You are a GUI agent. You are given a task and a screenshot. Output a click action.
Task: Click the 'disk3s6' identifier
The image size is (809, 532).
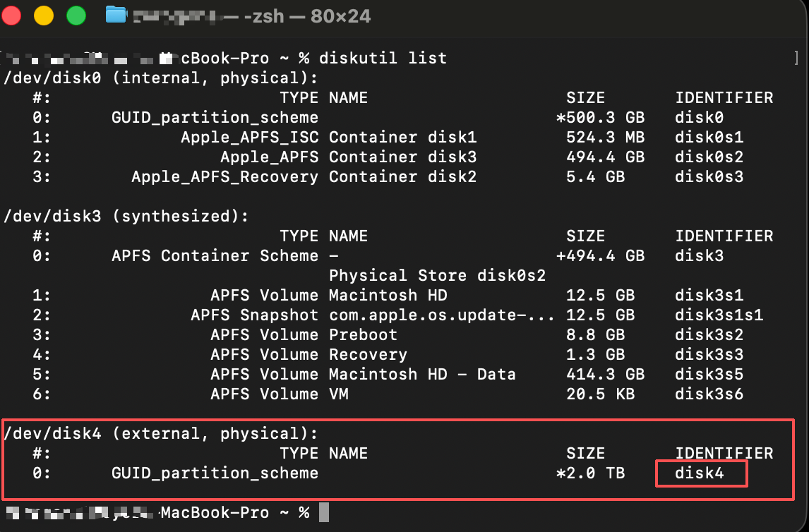coord(709,394)
